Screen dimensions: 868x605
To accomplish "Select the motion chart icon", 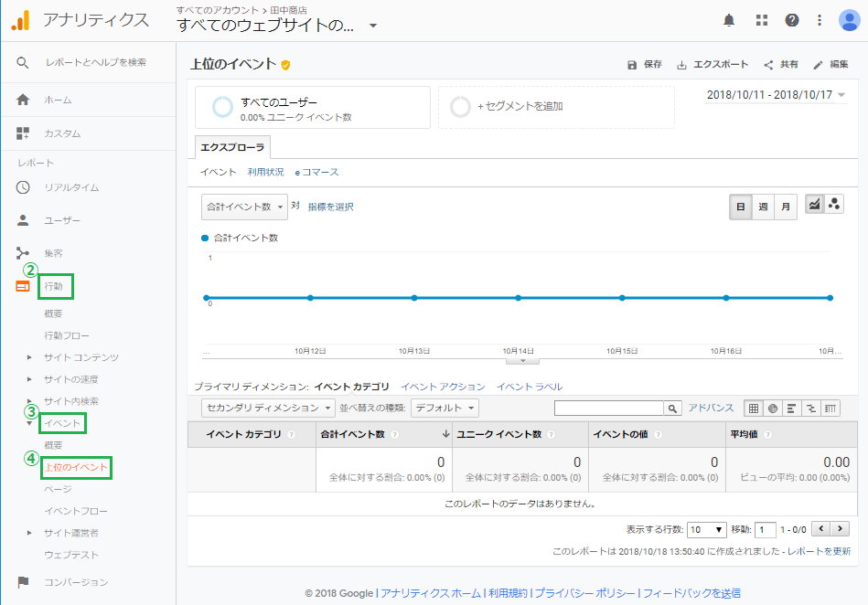I will [x=833, y=204].
